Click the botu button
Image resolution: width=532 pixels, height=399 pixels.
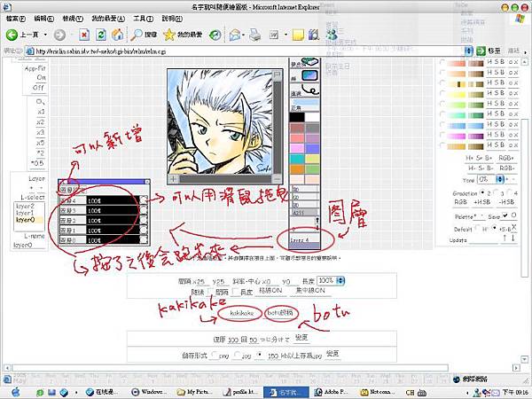coord(280,312)
